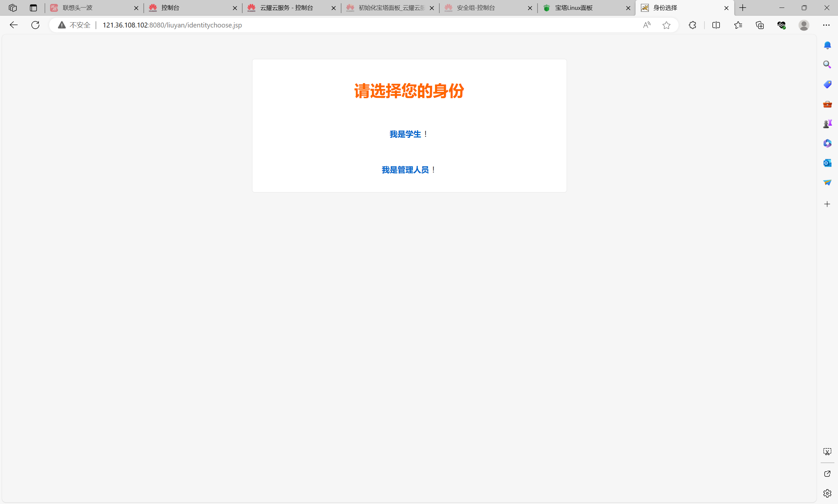Viewport: 838px width, 504px height.
Task: Open the Settings and more ellipsis menu
Action: click(826, 25)
